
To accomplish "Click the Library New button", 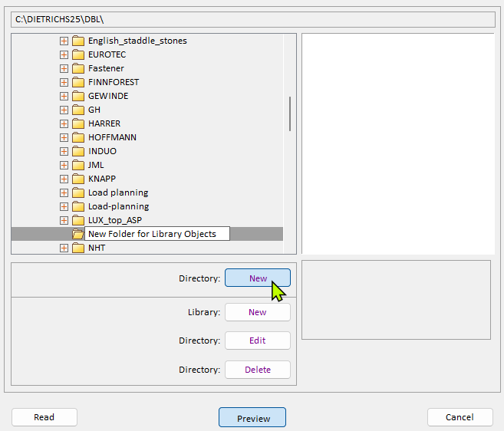I will (x=258, y=312).
